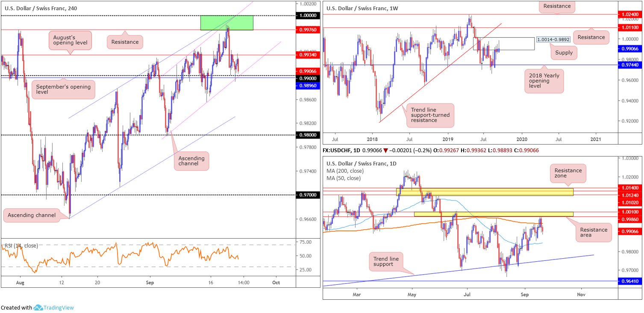This screenshot has width=644, height=313.
Task: Click the red 1.02400 price tag
Action: tap(630, 14)
